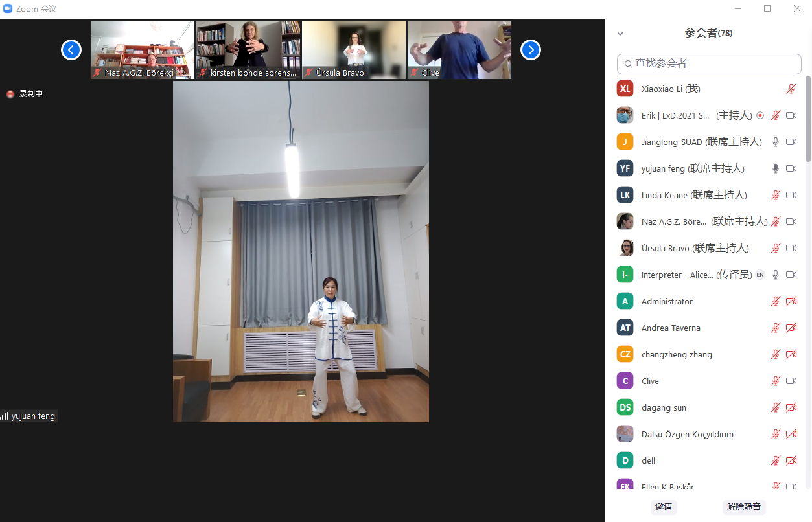This screenshot has height=522, width=812.
Task: Click the video camera icon for yujuan feng
Action: [791, 168]
